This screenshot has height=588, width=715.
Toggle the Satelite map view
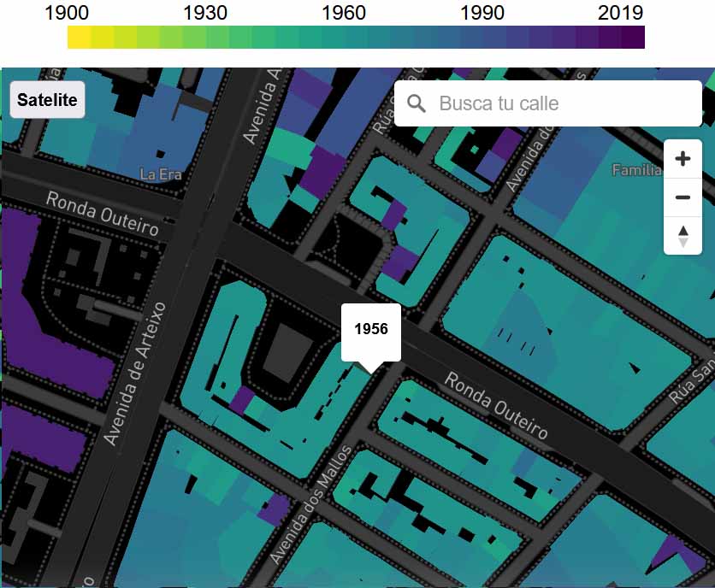[47, 100]
